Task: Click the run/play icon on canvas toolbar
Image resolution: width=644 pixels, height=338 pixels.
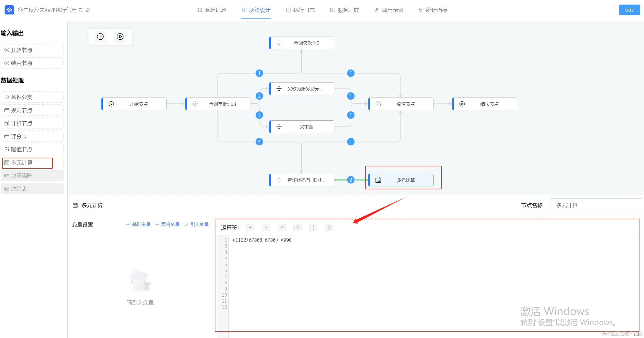Action: (x=120, y=37)
